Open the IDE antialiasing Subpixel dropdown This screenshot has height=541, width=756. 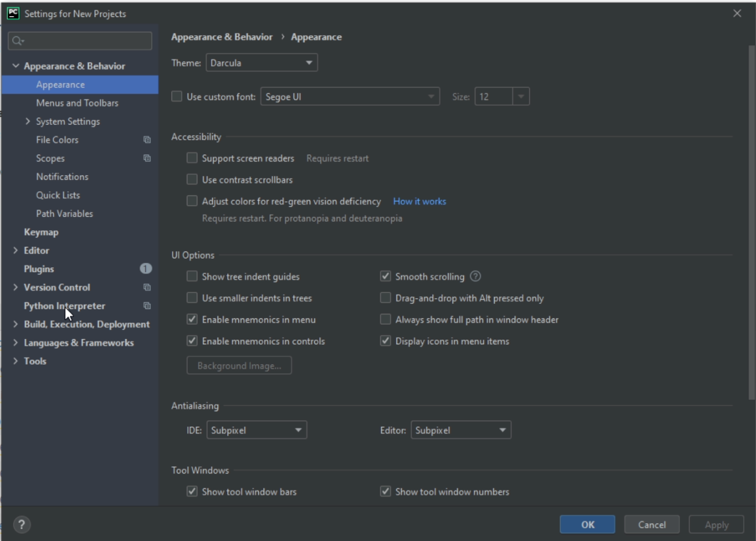[256, 430]
